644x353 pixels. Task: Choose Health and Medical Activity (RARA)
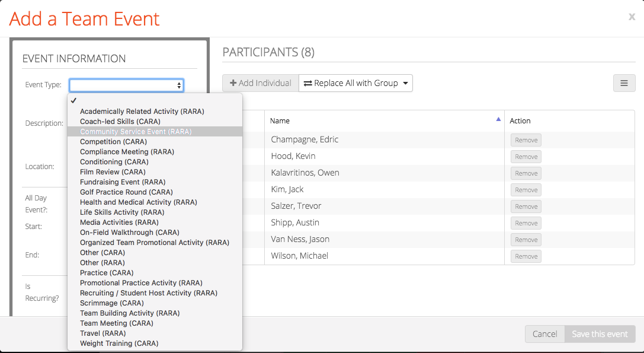pos(155,202)
